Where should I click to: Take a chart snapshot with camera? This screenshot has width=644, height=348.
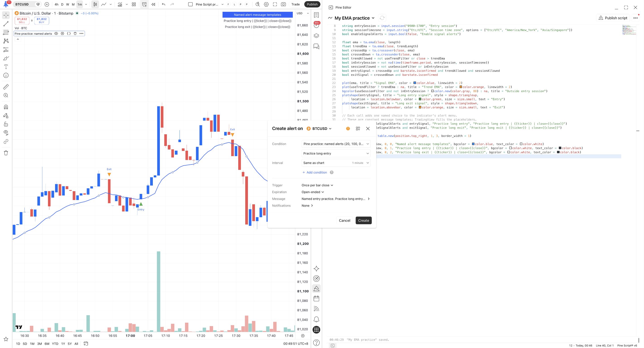(283, 4)
